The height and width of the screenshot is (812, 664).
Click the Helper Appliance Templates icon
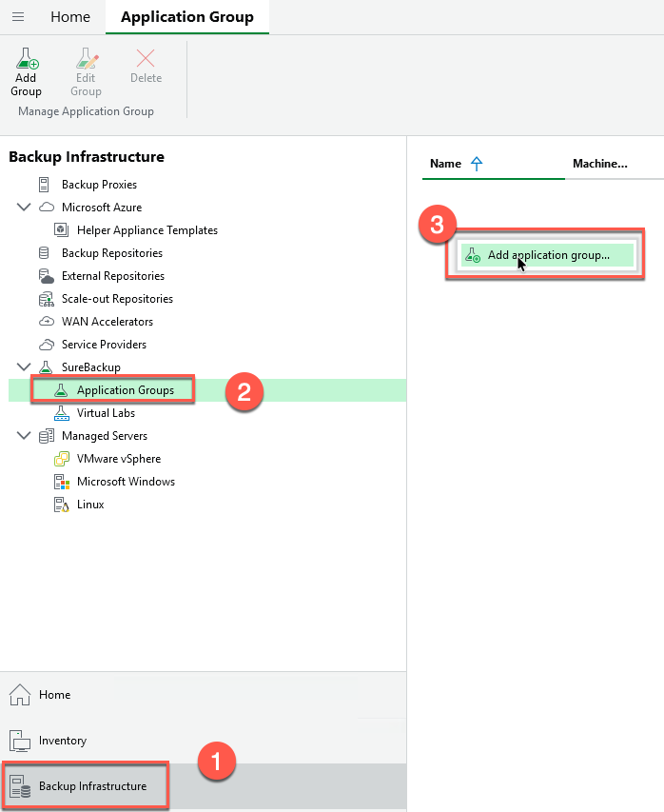[60, 230]
